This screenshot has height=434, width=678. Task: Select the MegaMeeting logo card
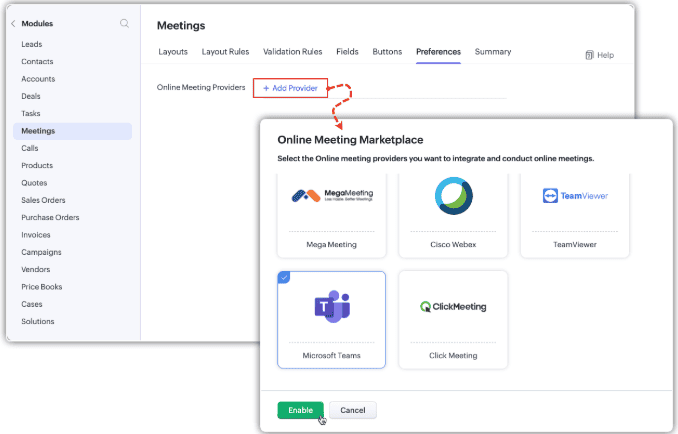pos(332,216)
